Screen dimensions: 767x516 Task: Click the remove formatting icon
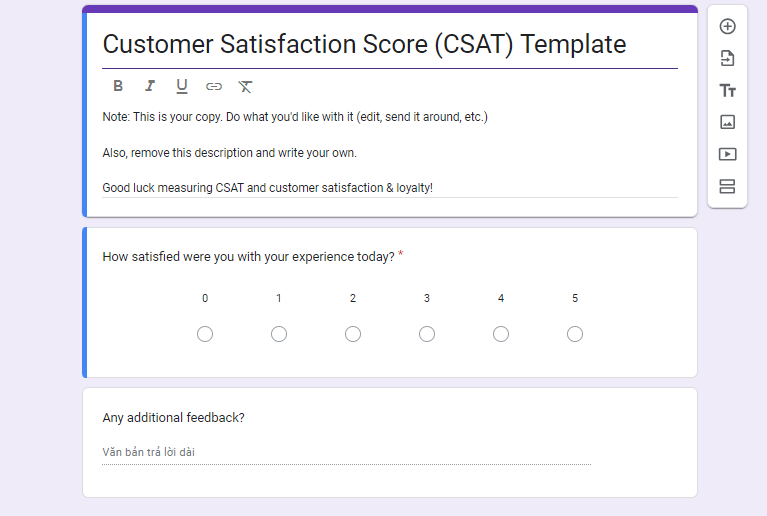245,87
